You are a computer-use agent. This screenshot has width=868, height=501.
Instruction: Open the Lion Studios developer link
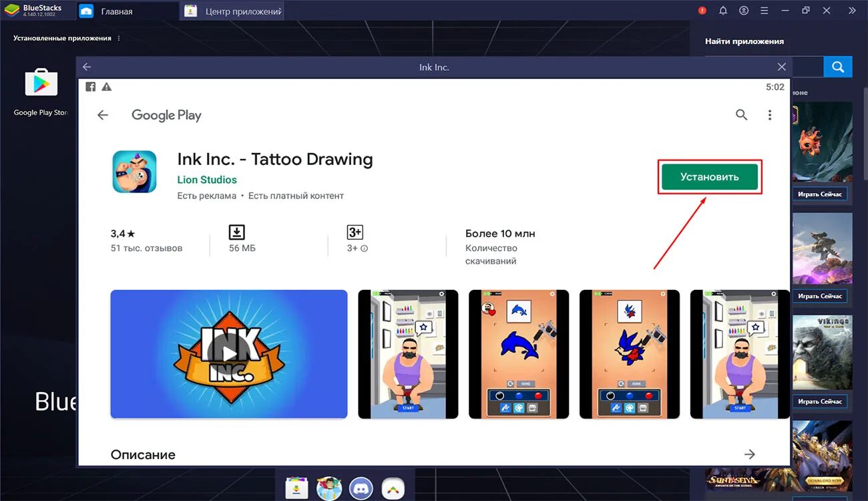207,180
